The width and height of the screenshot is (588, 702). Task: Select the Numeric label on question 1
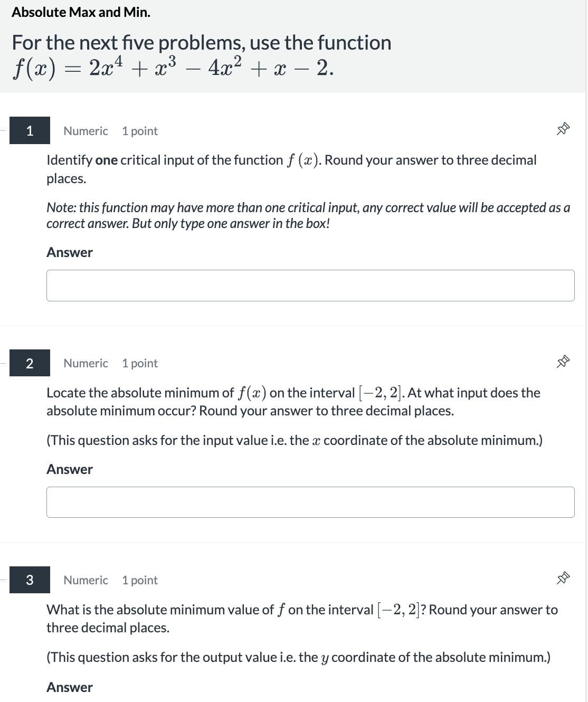click(x=85, y=130)
